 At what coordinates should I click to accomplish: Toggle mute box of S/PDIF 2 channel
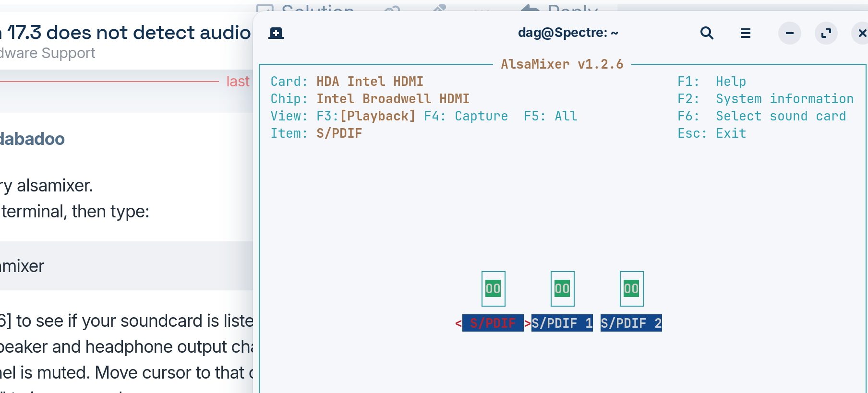631,289
